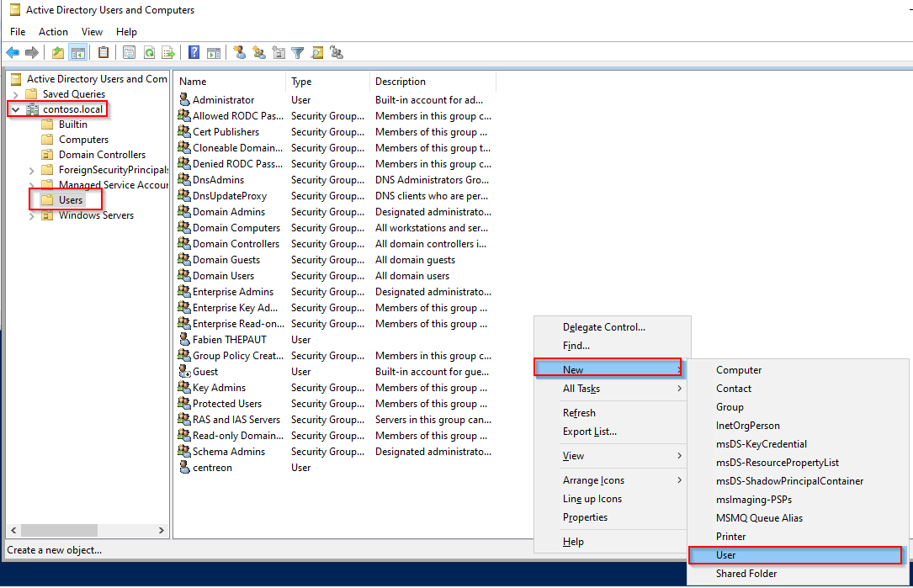The width and height of the screenshot is (913, 588).
Task: Click the Up one level folder icon
Action: coord(58,53)
